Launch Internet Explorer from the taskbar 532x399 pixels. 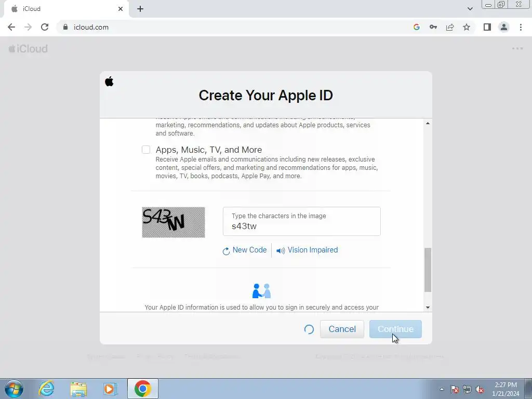point(46,389)
